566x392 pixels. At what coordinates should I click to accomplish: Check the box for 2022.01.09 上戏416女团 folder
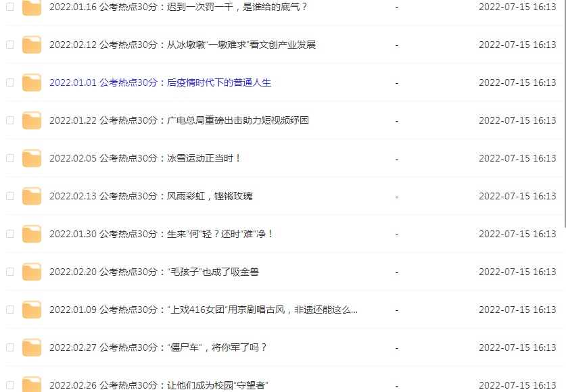point(10,310)
